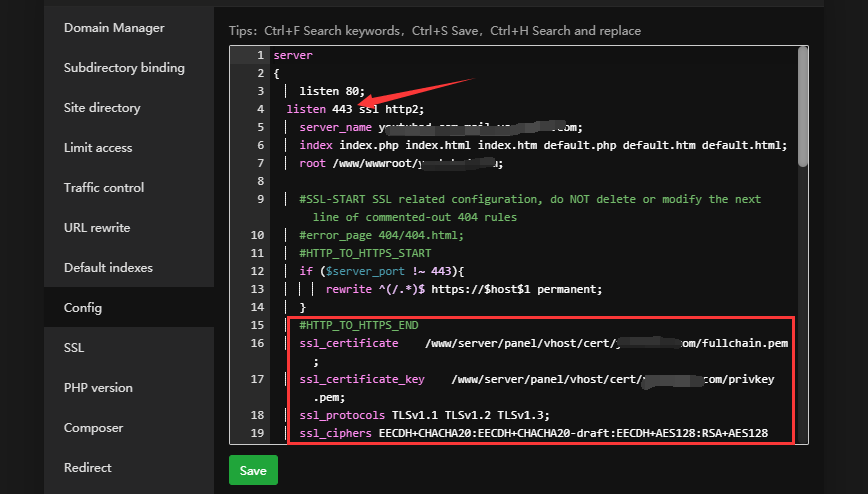868x494 pixels.
Task: Click the green Save button
Action: [x=253, y=470]
